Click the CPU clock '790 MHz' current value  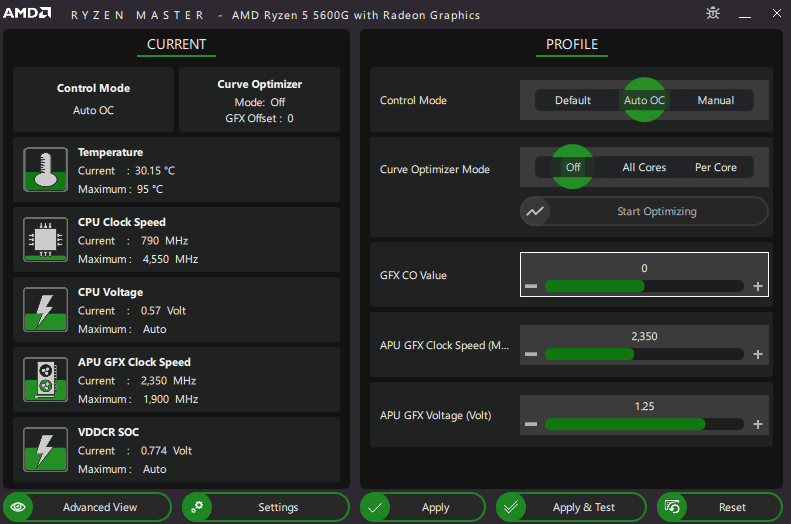164,241
